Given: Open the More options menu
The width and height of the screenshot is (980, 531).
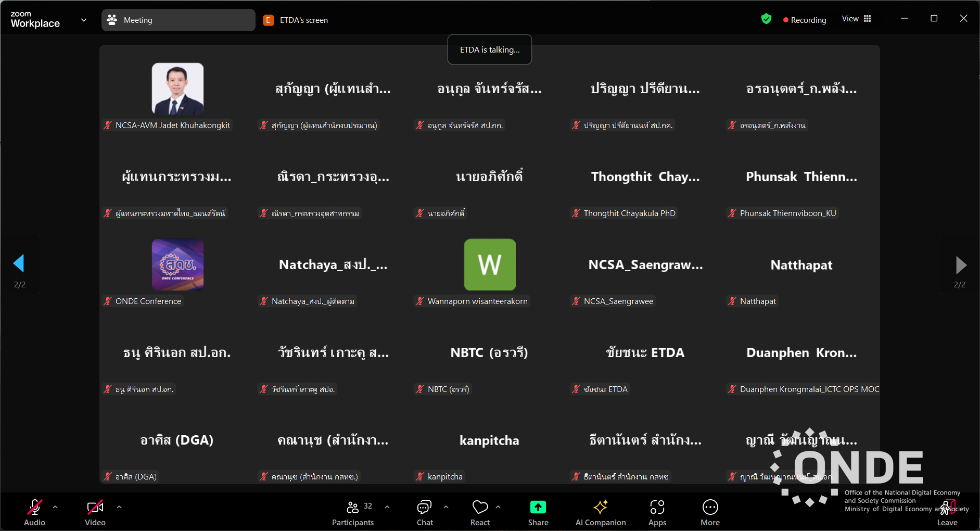Looking at the screenshot, I should tap(710, 513).
